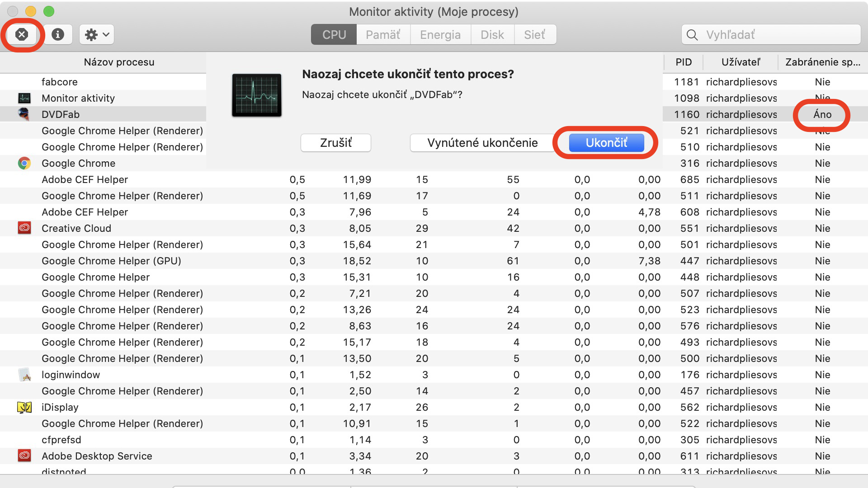
Task: Click the iDisplay process icon
Action: [x=24, y=407]
